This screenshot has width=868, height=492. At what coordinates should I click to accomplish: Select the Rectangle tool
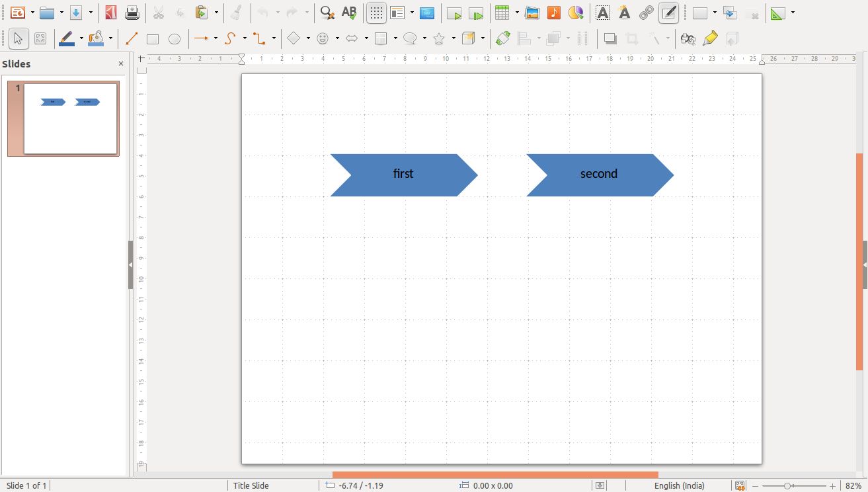[x=153, y=39]
